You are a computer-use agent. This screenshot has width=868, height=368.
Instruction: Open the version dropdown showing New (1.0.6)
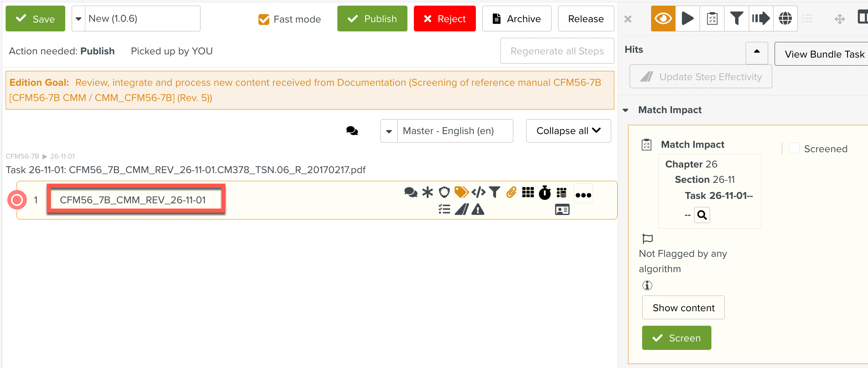(79, 18)
